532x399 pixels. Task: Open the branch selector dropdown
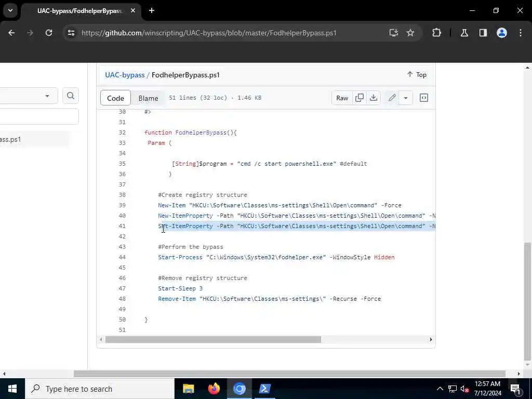[29, 96]
